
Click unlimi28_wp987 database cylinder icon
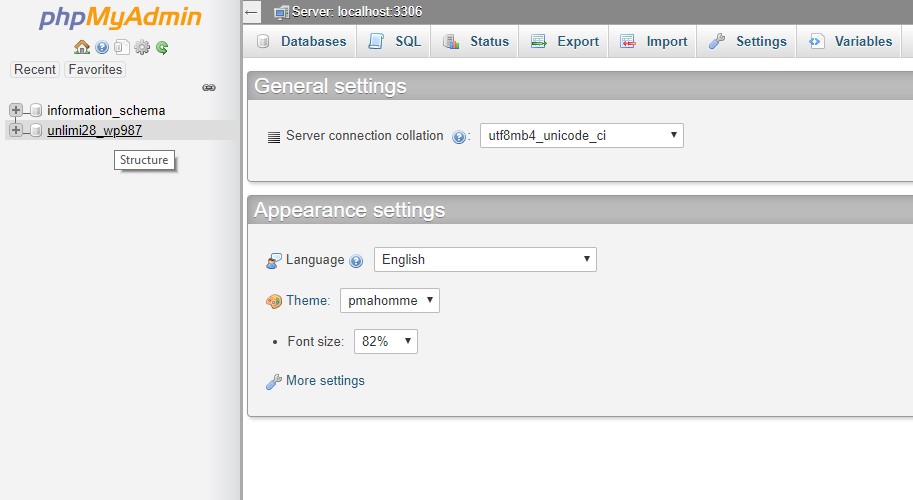pyautogui.click(x=36, y=130)
